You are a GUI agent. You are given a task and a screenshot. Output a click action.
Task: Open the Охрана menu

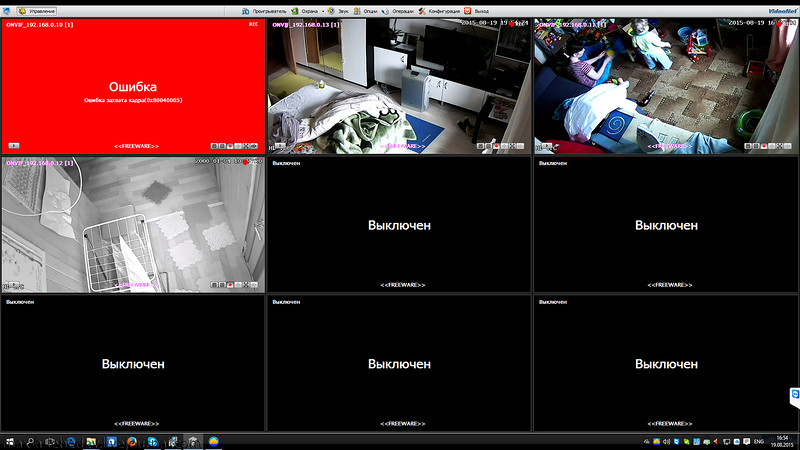click(309, 11)
